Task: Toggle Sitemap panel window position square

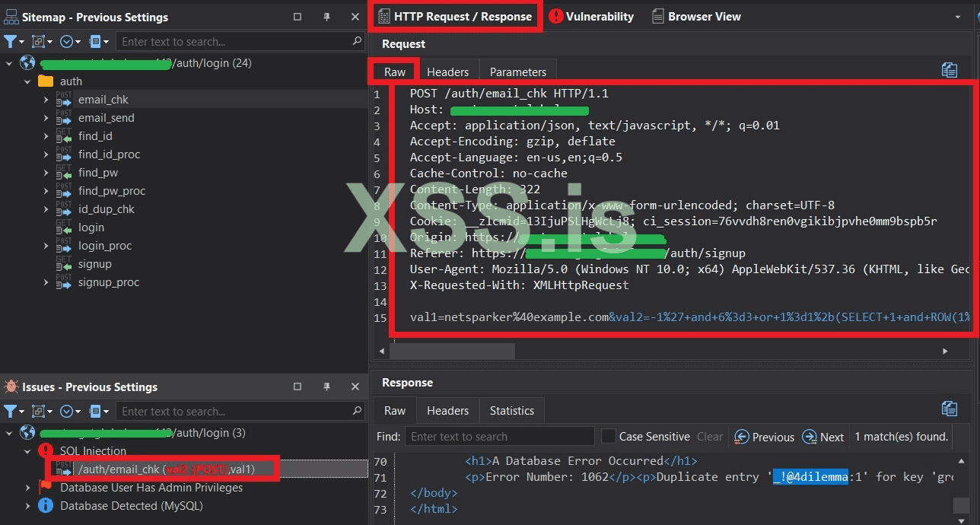Action: tap(297, 17)
